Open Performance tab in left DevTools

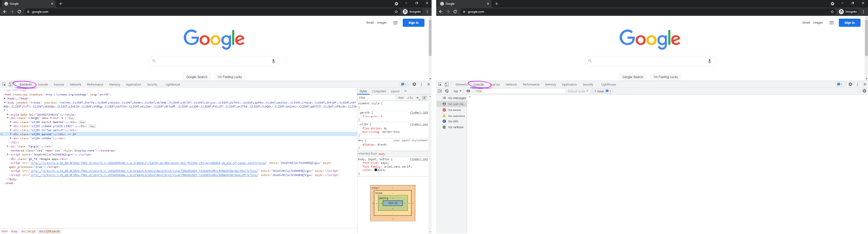click(95, 85)
